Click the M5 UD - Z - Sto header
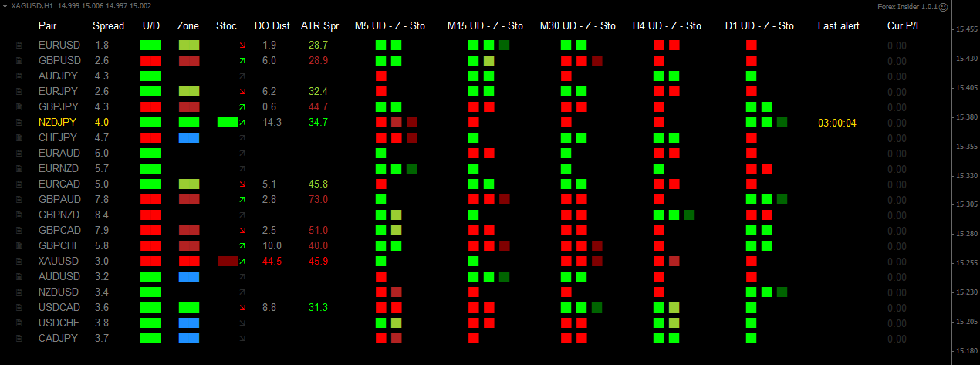980x365 pixels. tap(390, 25)
